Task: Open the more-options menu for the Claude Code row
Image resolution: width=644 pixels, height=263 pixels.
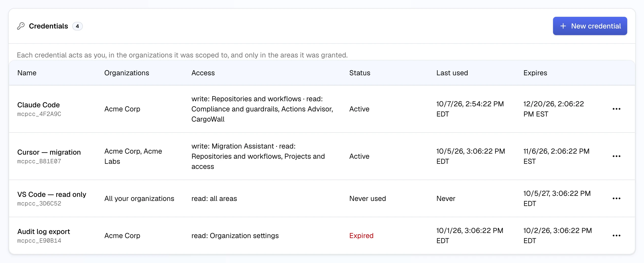Action: coord(616,109)
